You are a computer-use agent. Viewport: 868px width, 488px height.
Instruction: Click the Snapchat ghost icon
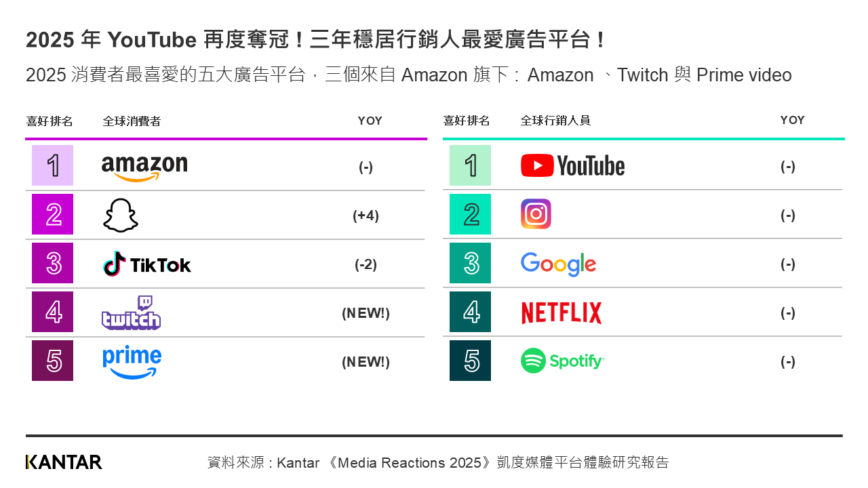pyautogui.click(x=121, y=216)
